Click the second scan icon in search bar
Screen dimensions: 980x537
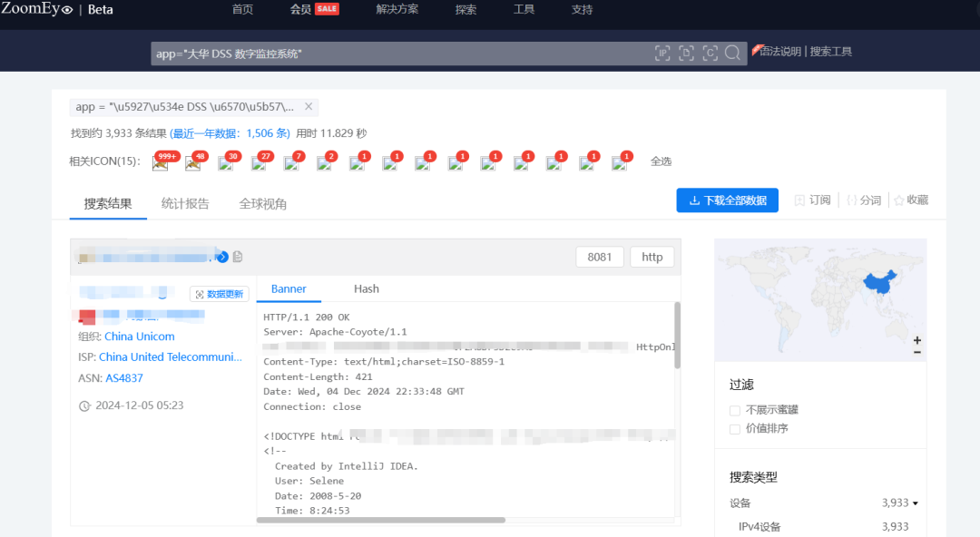[686, 54]
